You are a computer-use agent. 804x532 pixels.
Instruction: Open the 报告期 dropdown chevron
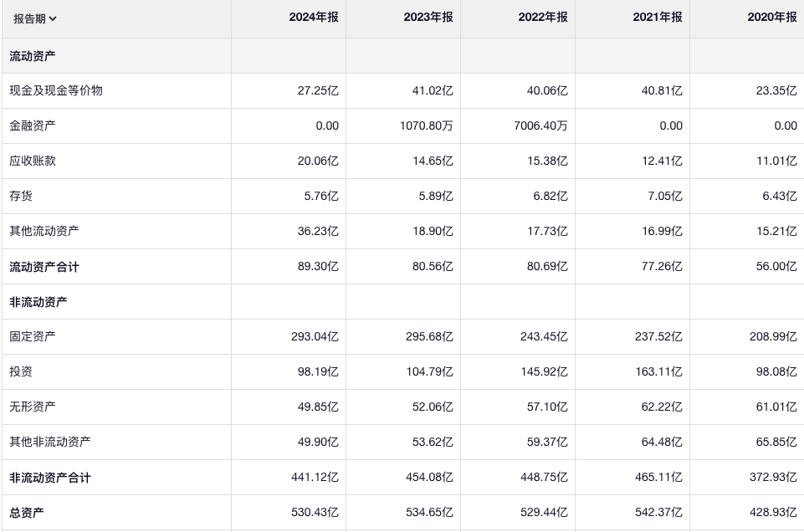[x=53, y=19]
